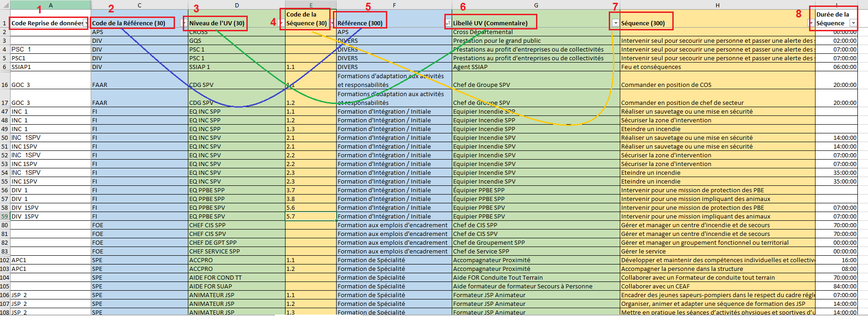
Task: Open the sorted filter button on Référence (300)
Action: coord(448,23)
